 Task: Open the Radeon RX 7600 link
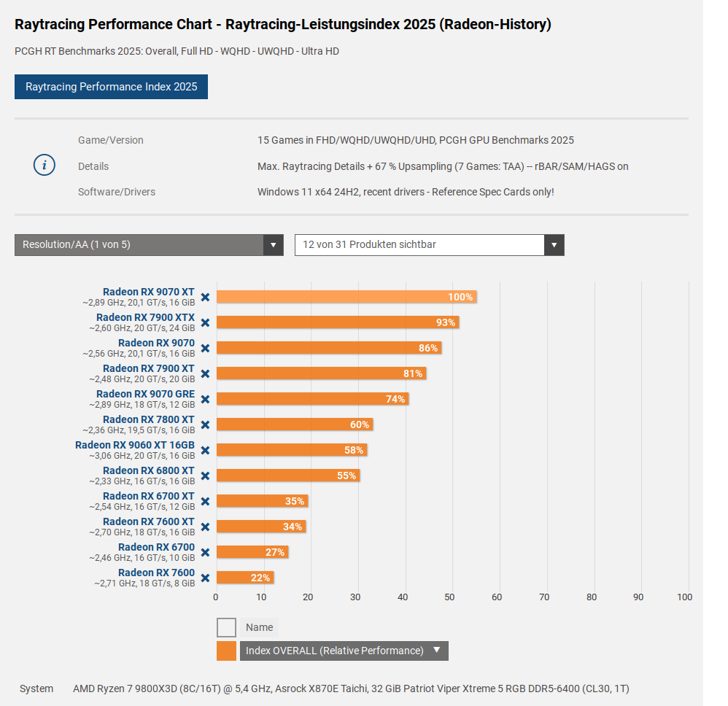156,573
